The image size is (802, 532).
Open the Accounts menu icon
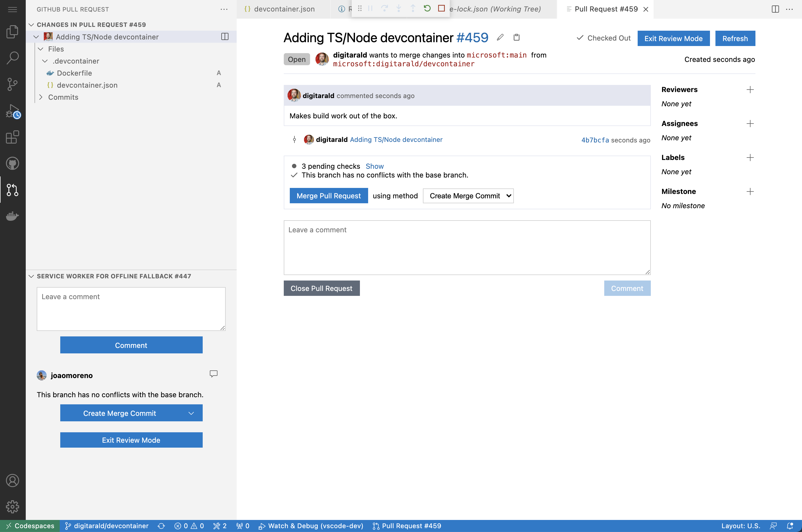click(x=13, y=480)
